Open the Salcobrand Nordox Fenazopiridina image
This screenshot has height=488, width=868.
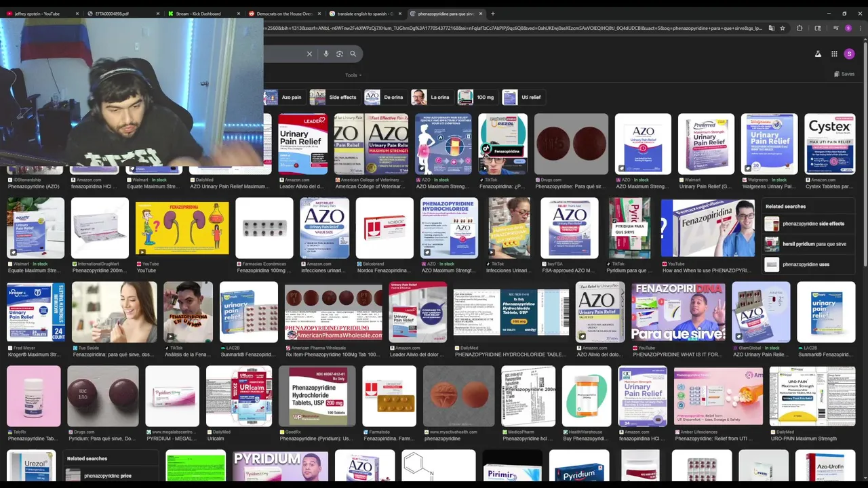384,228
